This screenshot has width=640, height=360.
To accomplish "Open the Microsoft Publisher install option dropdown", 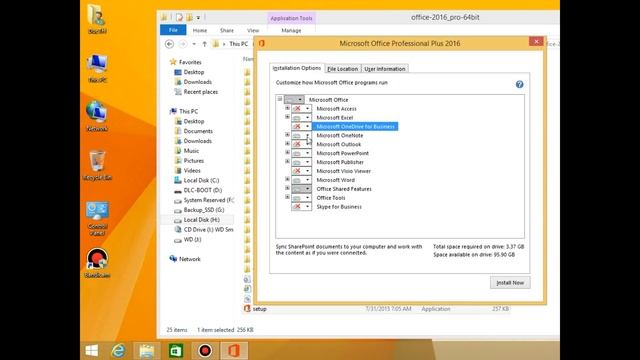I will coord(302,162).
